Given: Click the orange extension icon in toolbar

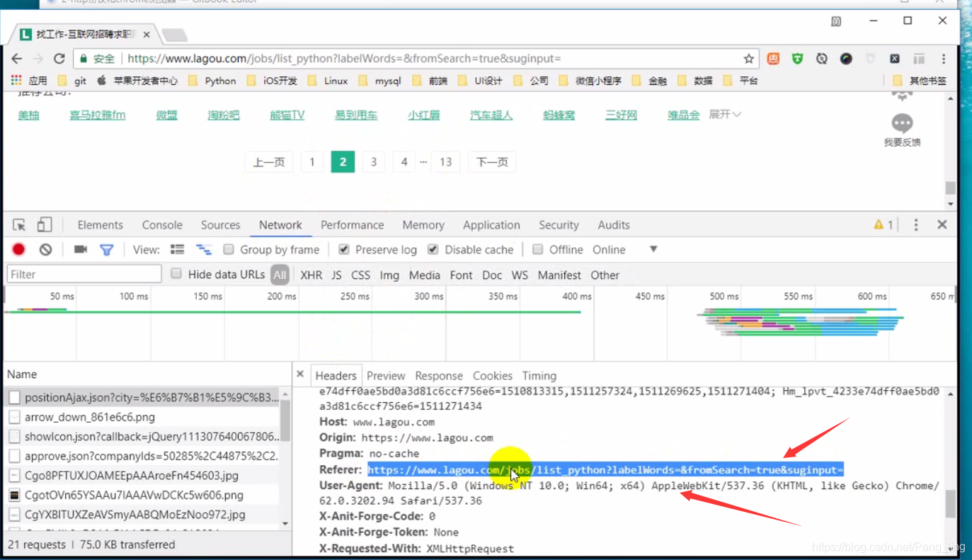Looking at the screenshot, I should 773,59.
